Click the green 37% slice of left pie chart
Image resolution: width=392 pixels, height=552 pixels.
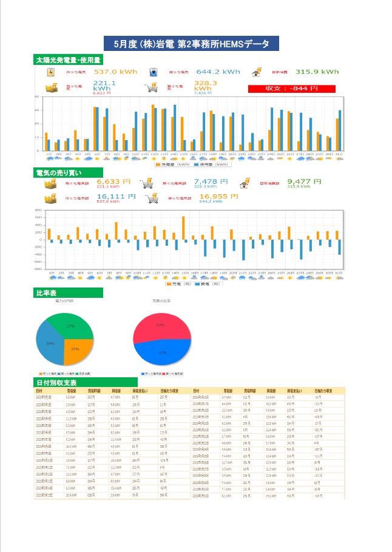(72, 325)
